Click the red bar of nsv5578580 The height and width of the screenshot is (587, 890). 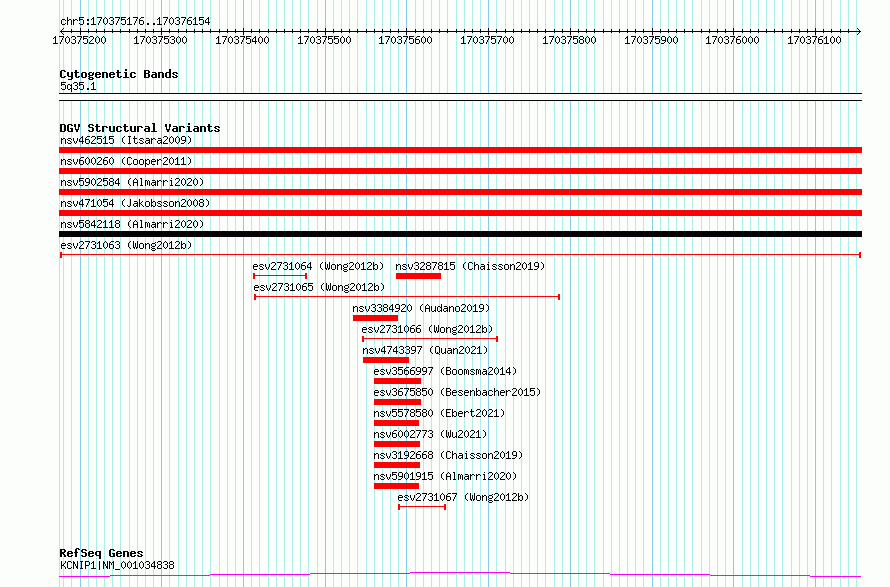(x=396, y=423)
